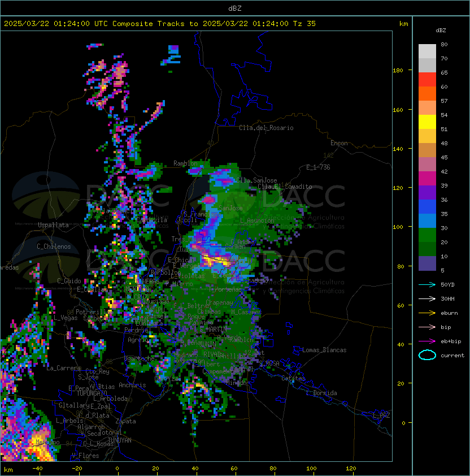This screenshot has width=470, height=476.
Task: Click the 'Lomas_Blancas' map label
Action: [324, 350]
